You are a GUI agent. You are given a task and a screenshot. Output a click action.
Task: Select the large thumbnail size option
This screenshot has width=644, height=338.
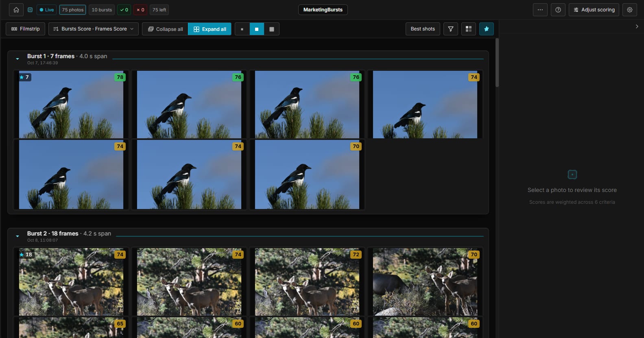tap(272, 29)
